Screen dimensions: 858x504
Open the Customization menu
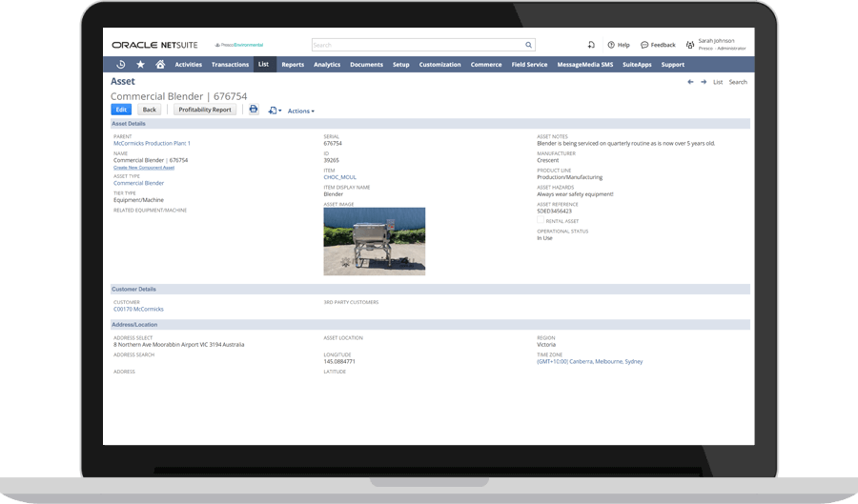point(439,65)
